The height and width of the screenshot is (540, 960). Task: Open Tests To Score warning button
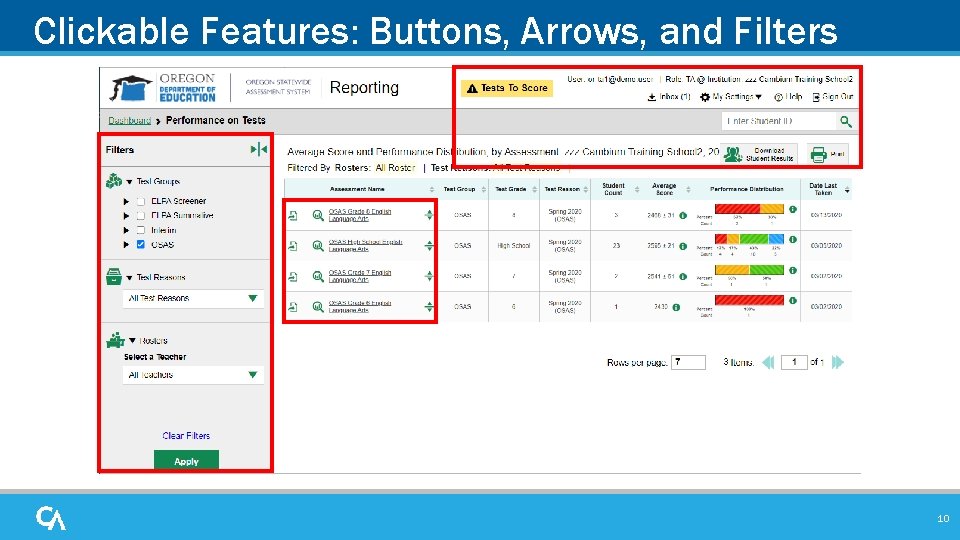click(x=507, y=88)
